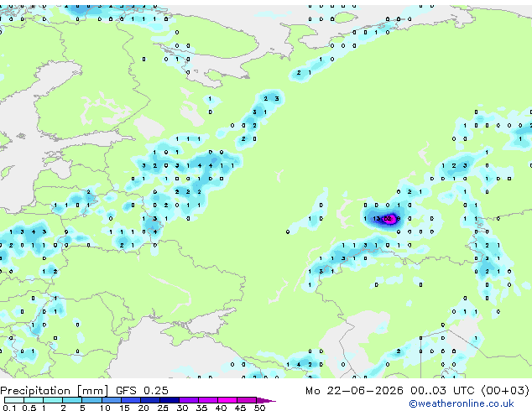Click the '10' legend scale label
532x411 pixels.
(105, 408)
